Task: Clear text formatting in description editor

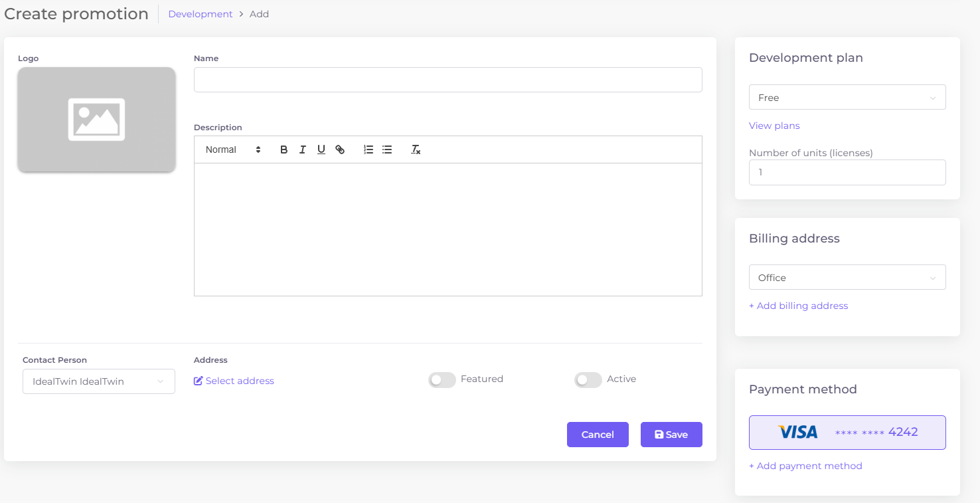Action: (416, 150)
